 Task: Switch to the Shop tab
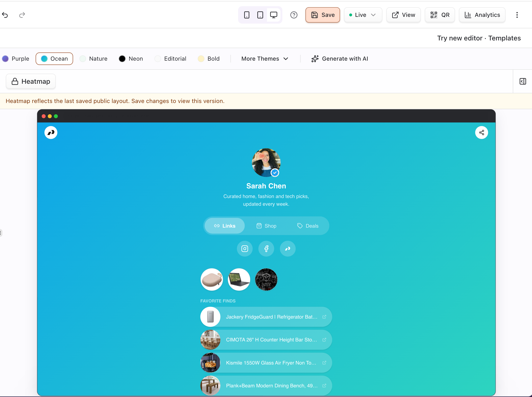pyautogui.click(x=266, y=226)
